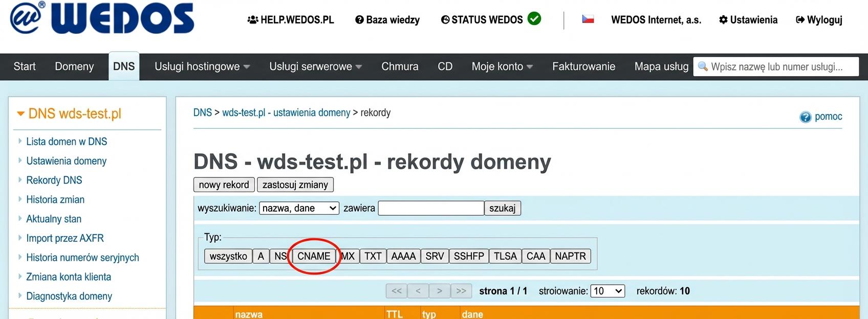Open Zmiana konta klienta in sidebar
The height and width of the screenshot is (319, 868).
point(69,277)
